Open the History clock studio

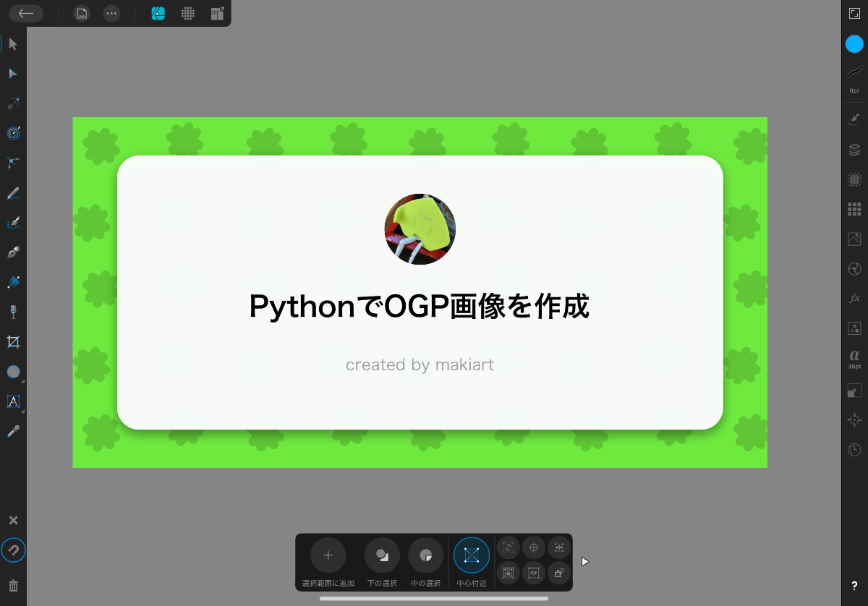(854, 450)
